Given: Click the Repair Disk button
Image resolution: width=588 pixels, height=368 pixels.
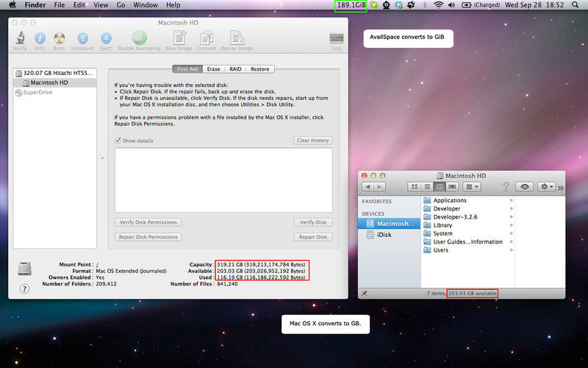Looking at the screenshot, I should click(x=313, y=237).
